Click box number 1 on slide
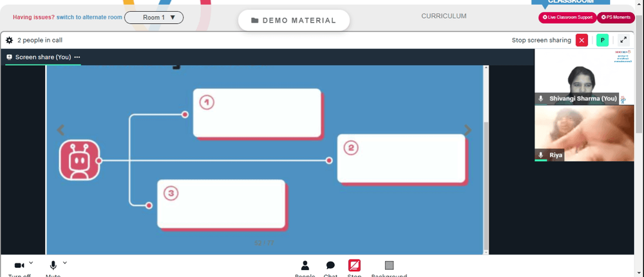Viewport: 644px width, 277px height. pos(258,113)
